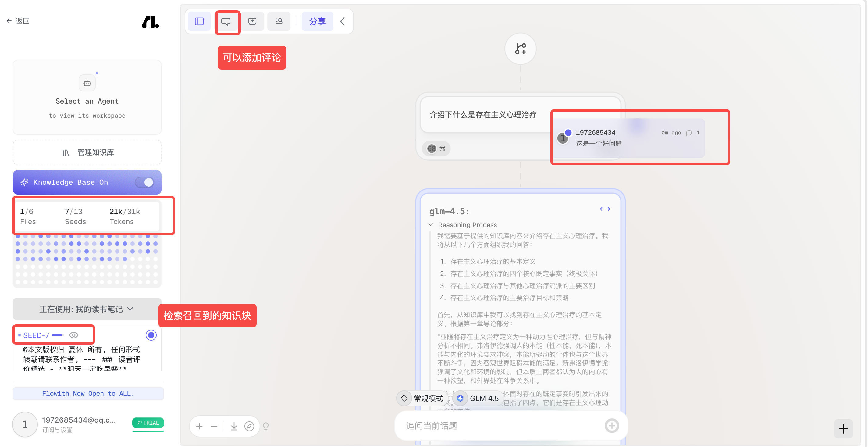Viewport: 868px width, 447px height.
Task: Click the 分享 share button
Action: point(317,22)
